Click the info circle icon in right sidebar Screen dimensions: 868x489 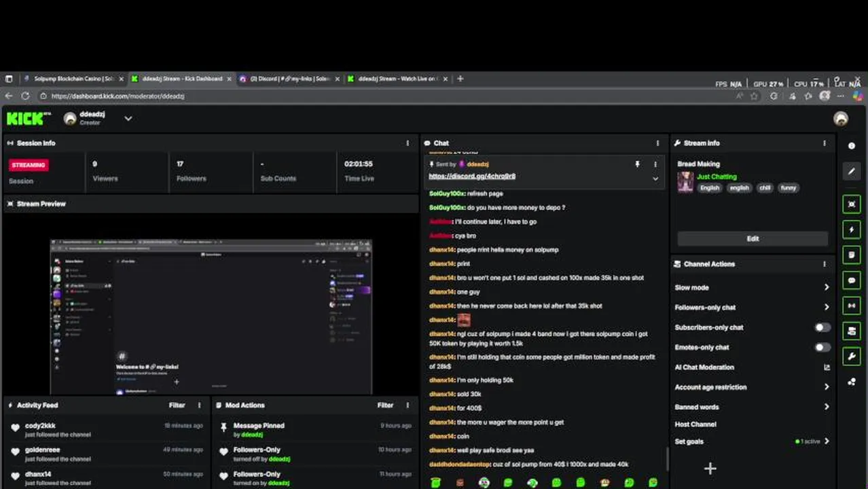852,146
